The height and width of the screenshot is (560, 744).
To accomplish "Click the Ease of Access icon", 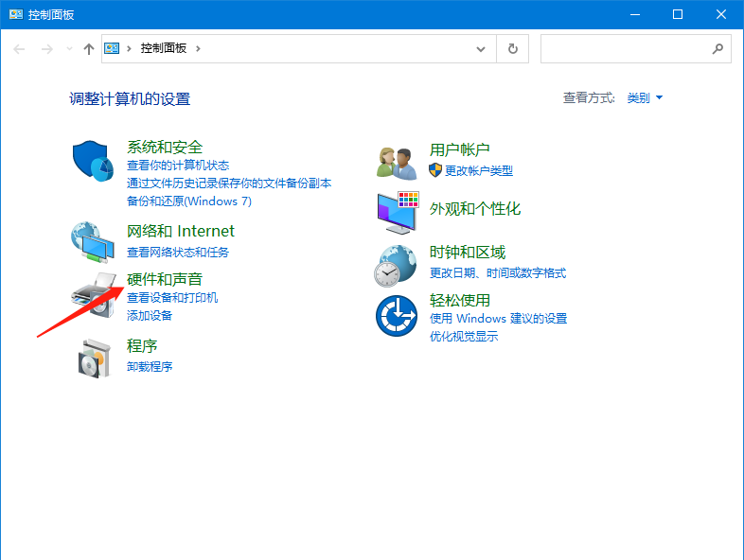I will coord(396,315).
